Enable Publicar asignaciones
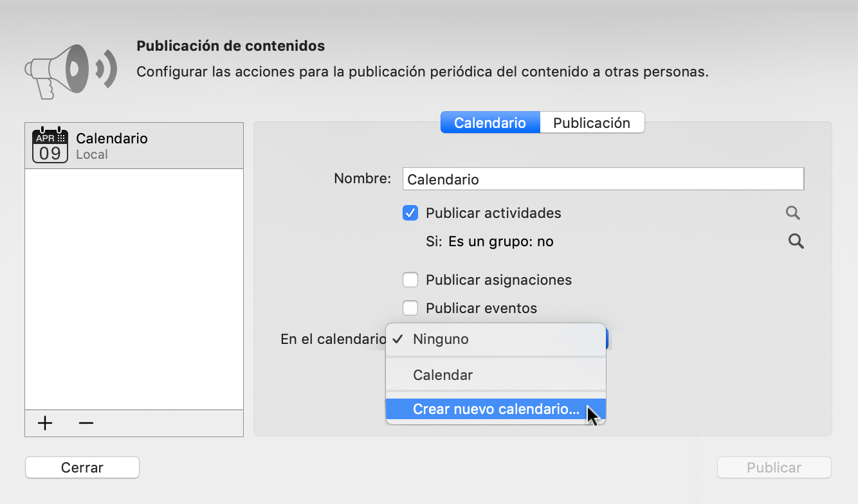Screen dimensions: 858x504 [410, 280]
